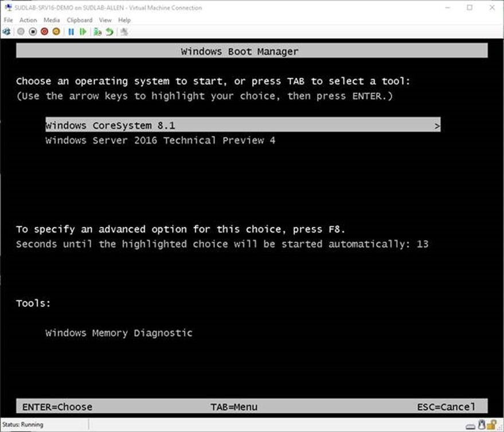Click the padlock security icon in status bar
504x432 pixels.
coord(491,425)
